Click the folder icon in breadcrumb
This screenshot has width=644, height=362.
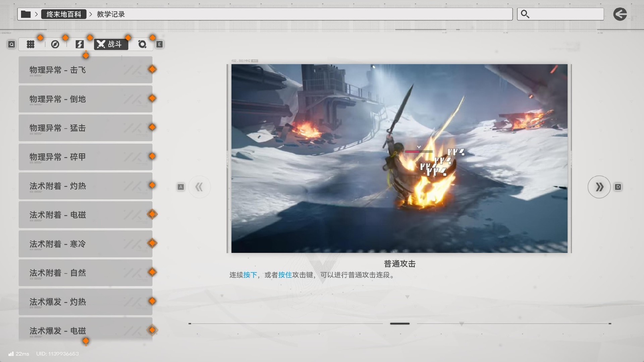pos(26,14)
